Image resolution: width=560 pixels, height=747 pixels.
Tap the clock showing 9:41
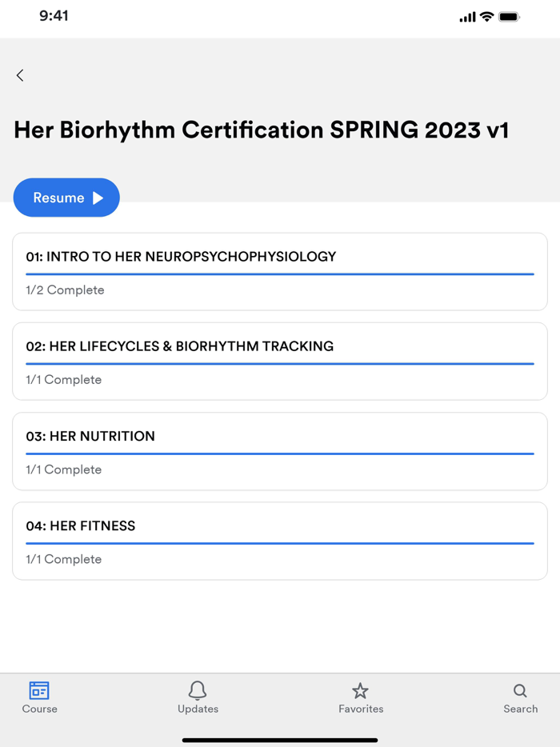tap(54, 15)
